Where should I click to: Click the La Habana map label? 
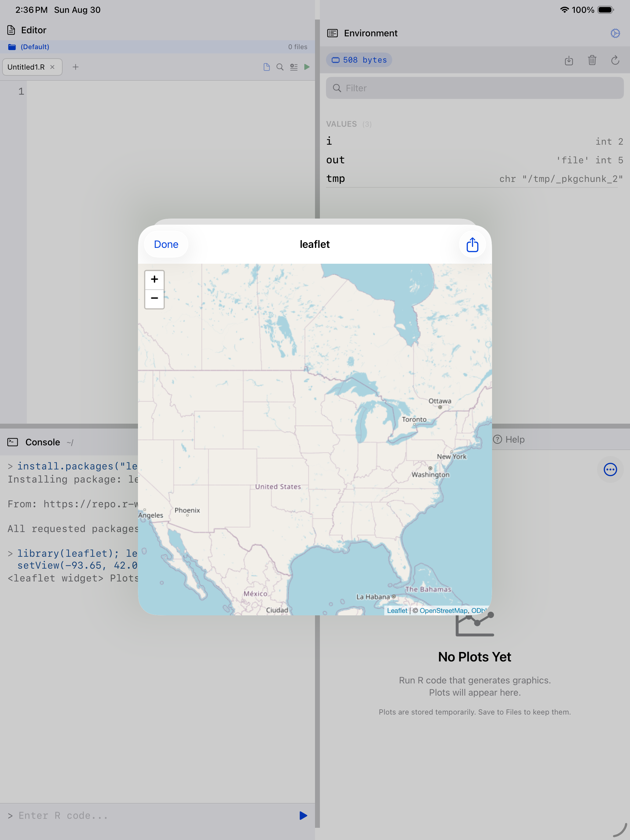click(373, 597)
